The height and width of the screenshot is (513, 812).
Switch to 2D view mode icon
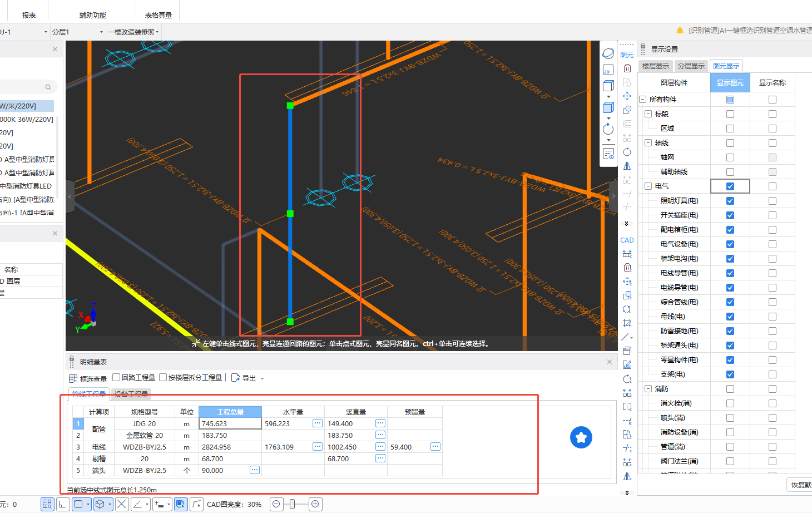point(608,70)
